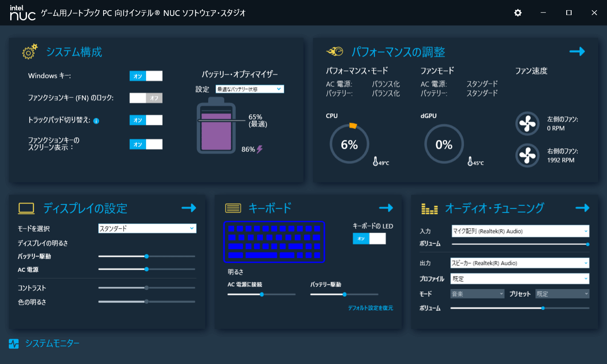Click the blue keyboard LED preview
Image resolution: width=607 pixels, height=364 pixels.
pos(274,242)
